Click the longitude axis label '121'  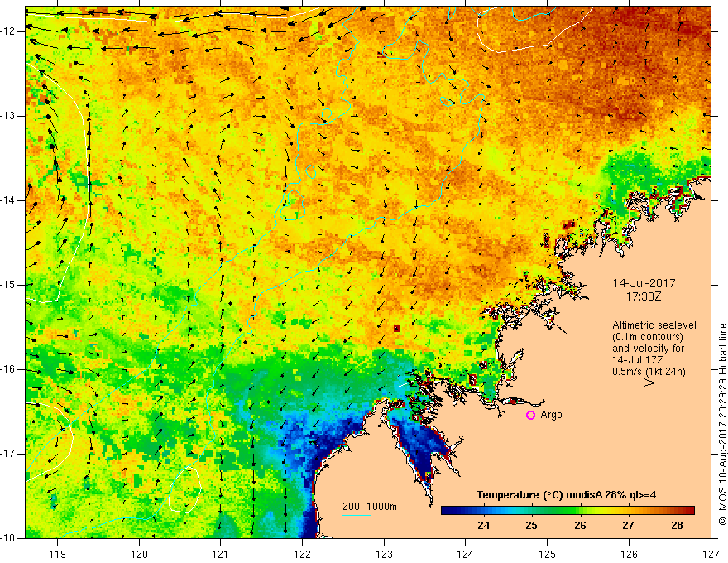(x=221, y=554)
